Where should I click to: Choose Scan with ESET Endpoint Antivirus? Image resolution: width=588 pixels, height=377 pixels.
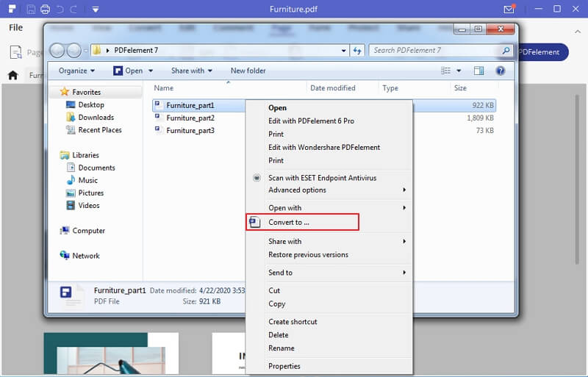click(322, 178)
